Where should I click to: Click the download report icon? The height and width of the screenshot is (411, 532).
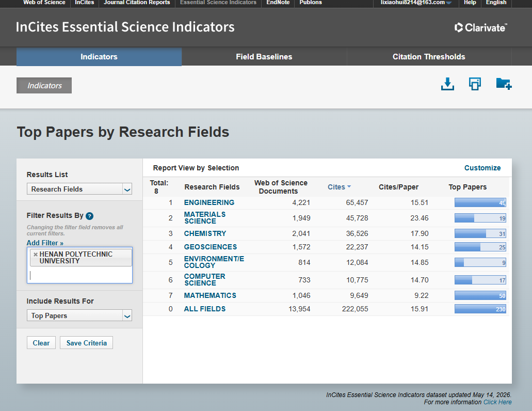pos(447,84)
